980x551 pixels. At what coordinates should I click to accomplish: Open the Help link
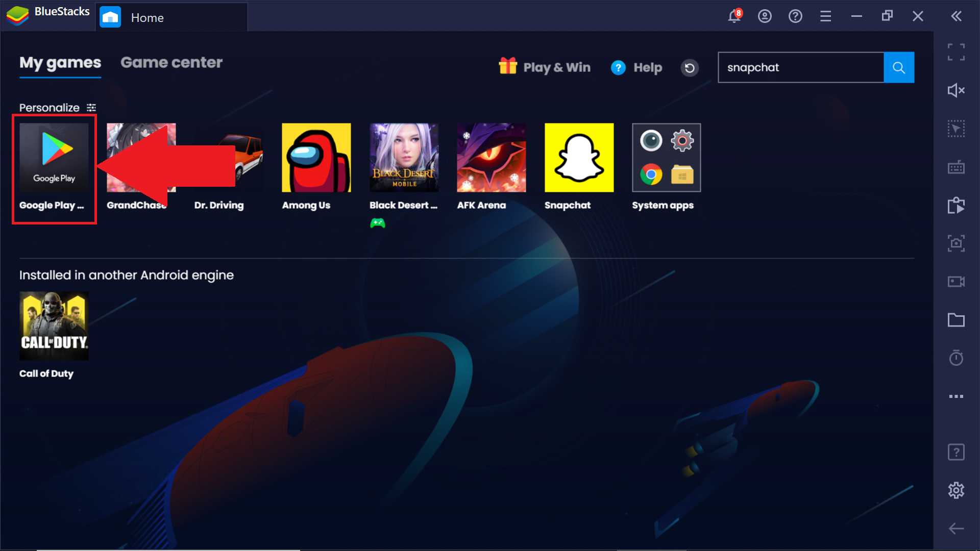pos(636,67)
